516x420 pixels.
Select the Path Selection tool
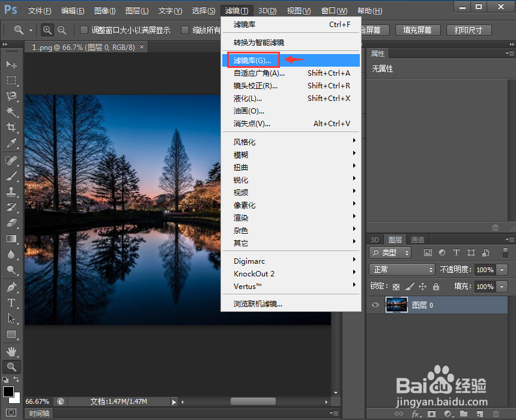11,318
